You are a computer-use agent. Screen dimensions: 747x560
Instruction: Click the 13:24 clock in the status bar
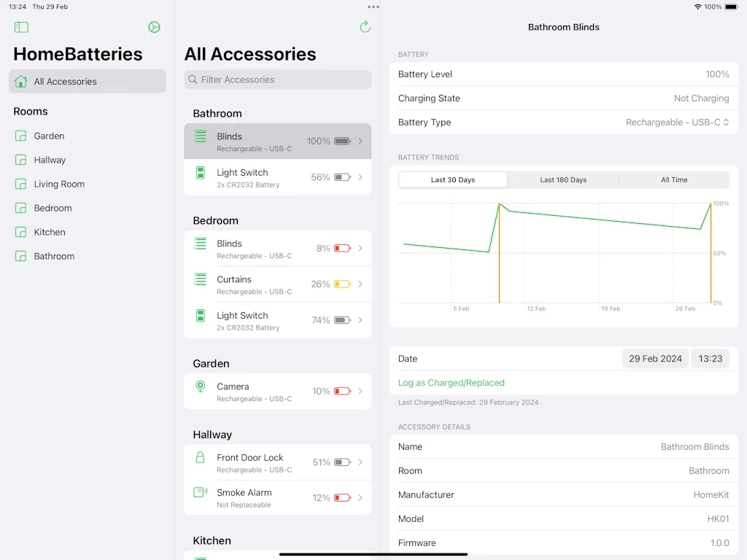pos(18,7)
